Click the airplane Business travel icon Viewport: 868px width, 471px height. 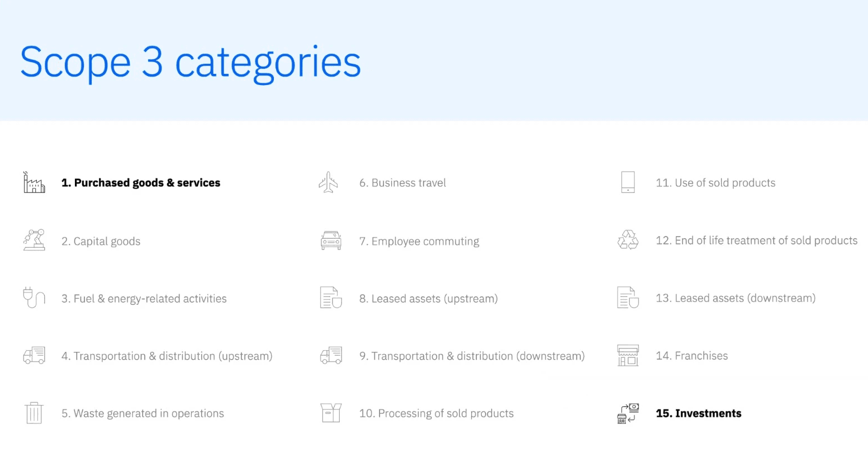click(x=329, y=182)
